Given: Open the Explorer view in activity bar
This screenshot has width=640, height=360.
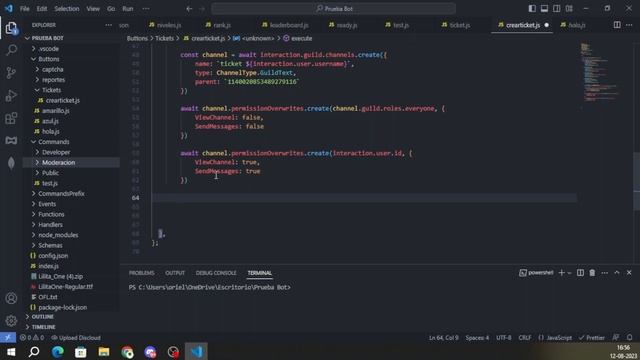Looking at the screenshot, I should click(11, 28).
